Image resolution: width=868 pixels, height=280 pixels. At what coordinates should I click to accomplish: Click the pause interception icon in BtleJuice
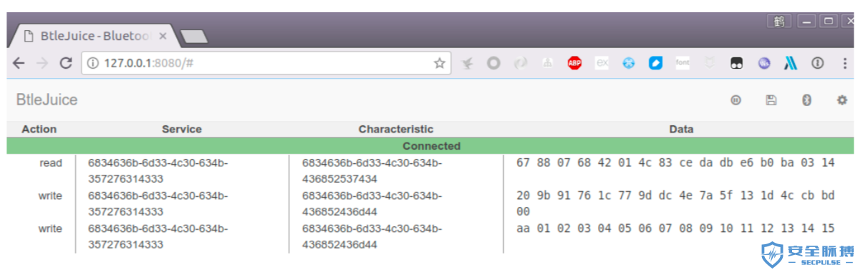[735, 101]
